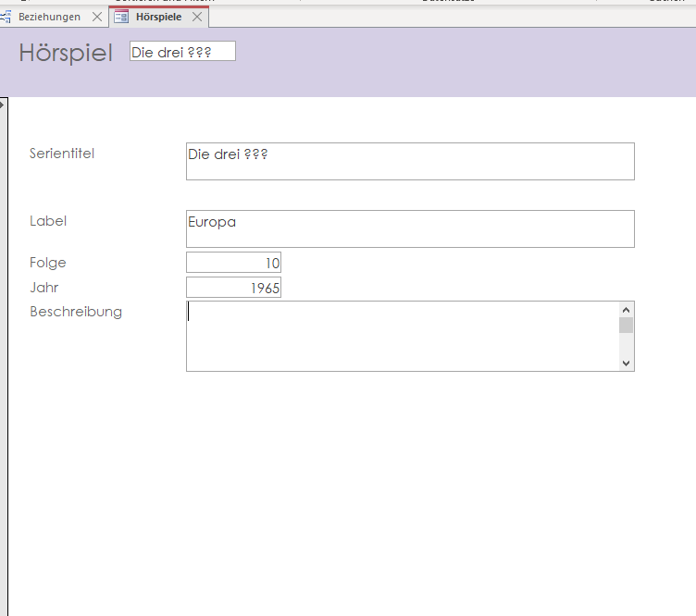696x616 pixels.
Task: Click the Beschreibung scrollbar thumb
Action: pos(627,325)
